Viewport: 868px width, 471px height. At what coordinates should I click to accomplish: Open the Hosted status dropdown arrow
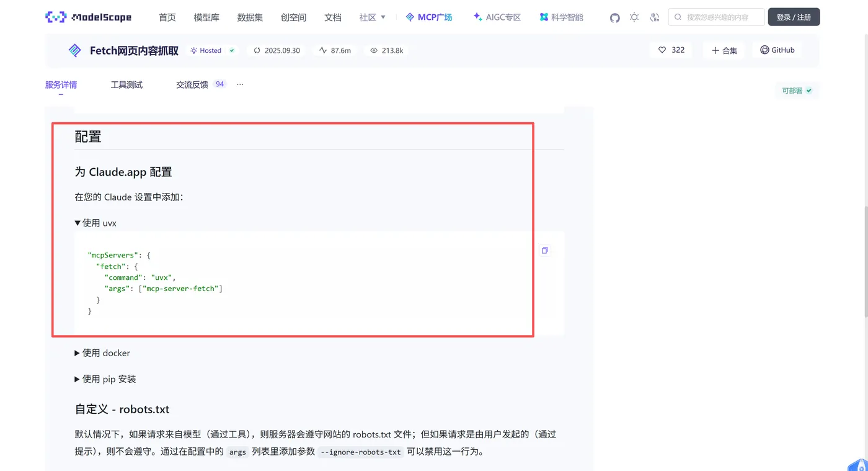click(x=231, y=50)
